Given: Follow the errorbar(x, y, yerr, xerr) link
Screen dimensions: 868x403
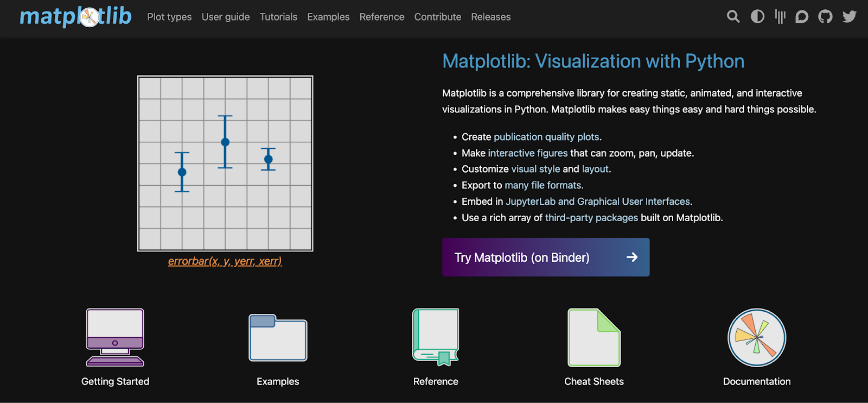Looking at the screenshot, I should click(x=225, y=261).
